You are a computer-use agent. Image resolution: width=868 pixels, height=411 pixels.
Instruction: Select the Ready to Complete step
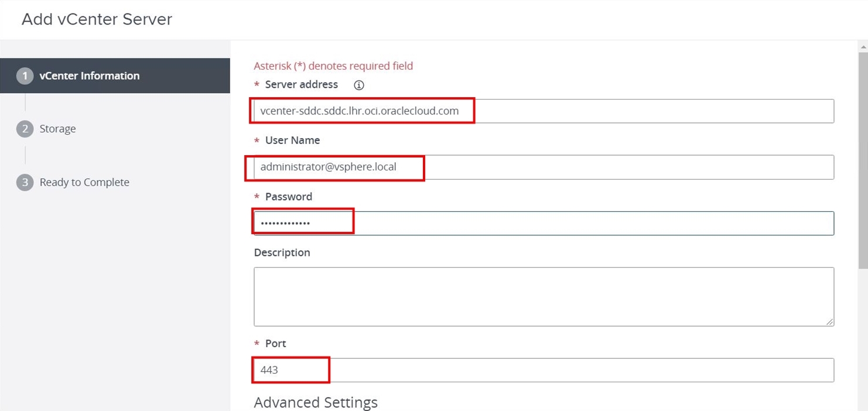click(84, 182)
